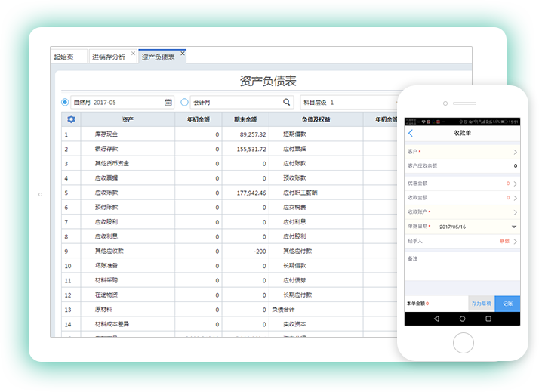Click the search icon in 会计月 field
Screen dimensions: 539x392
coord(287,102)
